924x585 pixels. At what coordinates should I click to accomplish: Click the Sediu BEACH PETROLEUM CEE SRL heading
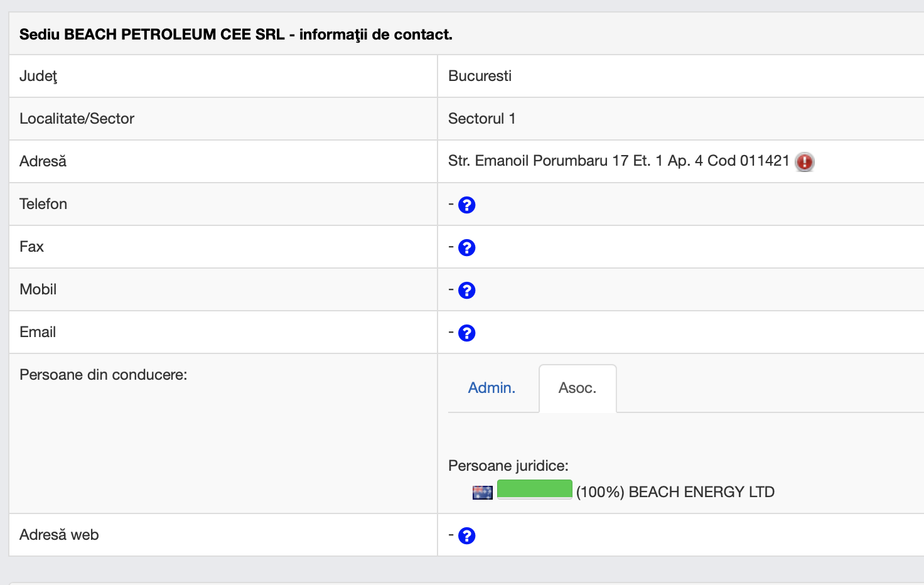tap(235, 35)
